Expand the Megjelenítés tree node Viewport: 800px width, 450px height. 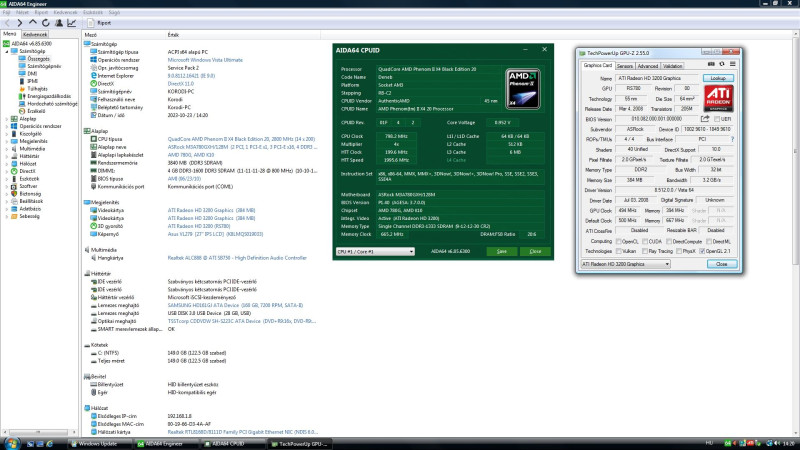pyautogui.click(x=7, y=141)
